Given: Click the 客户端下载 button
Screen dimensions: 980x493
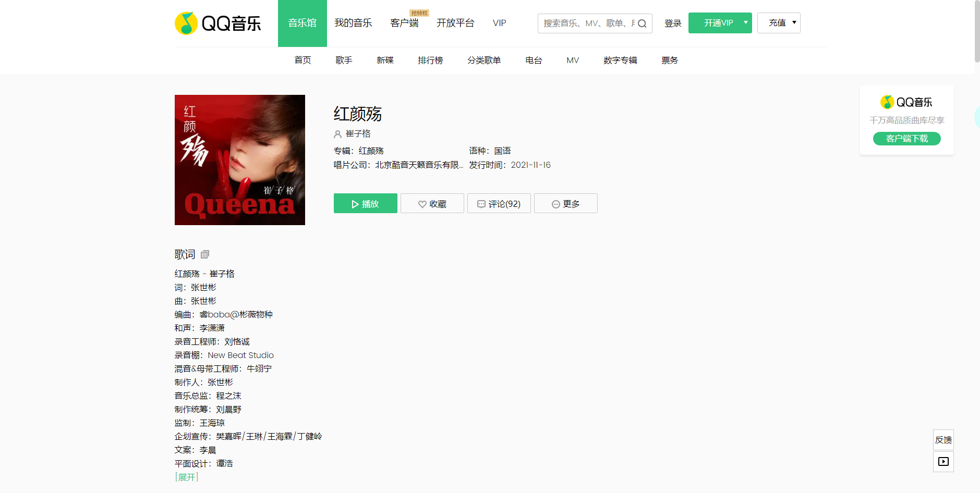Looking at the screenshot, I should click(906, 139).
